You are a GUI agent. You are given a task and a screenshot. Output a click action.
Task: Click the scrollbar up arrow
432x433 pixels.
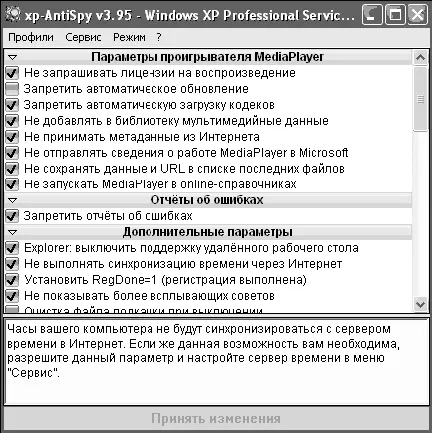[420, 57]
